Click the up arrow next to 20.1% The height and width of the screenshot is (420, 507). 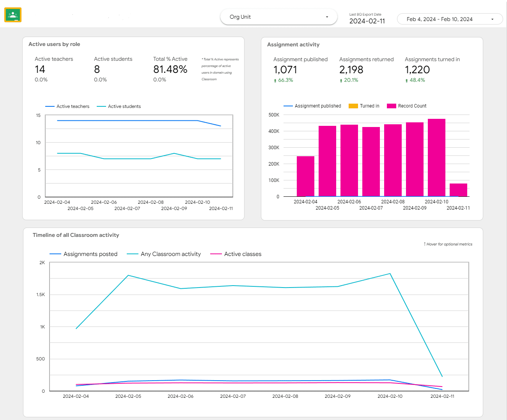341,80
